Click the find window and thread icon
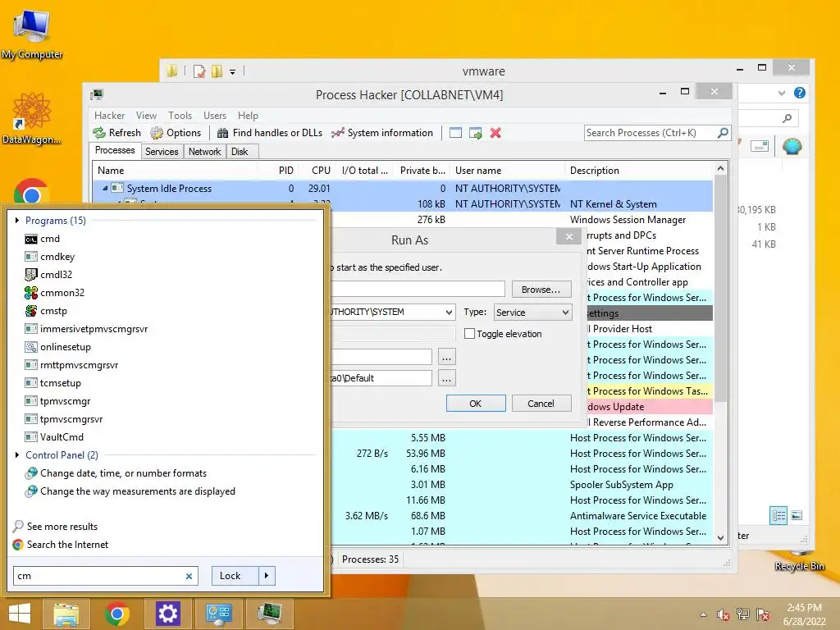The width and height of the screenshot is (840, 630). [x=475, y=133]
